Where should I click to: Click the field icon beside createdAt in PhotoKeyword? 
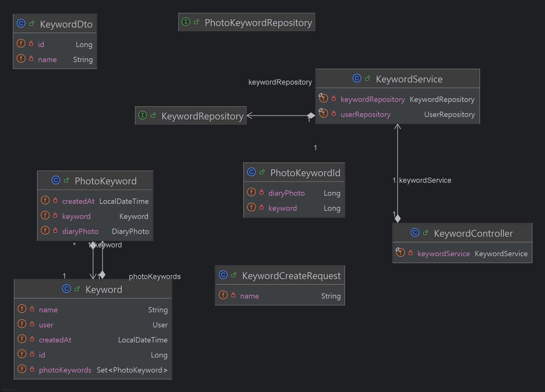pos(45,200)
